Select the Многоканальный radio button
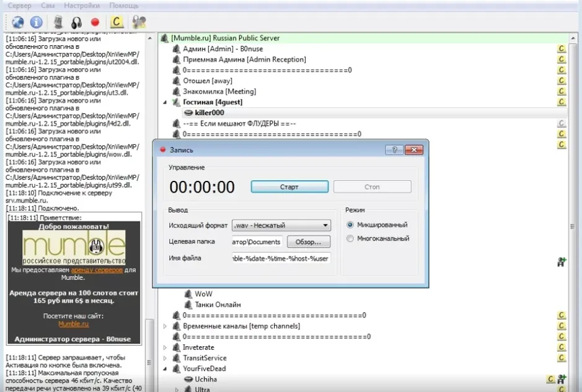582x392 pixels. click(350, 238)
